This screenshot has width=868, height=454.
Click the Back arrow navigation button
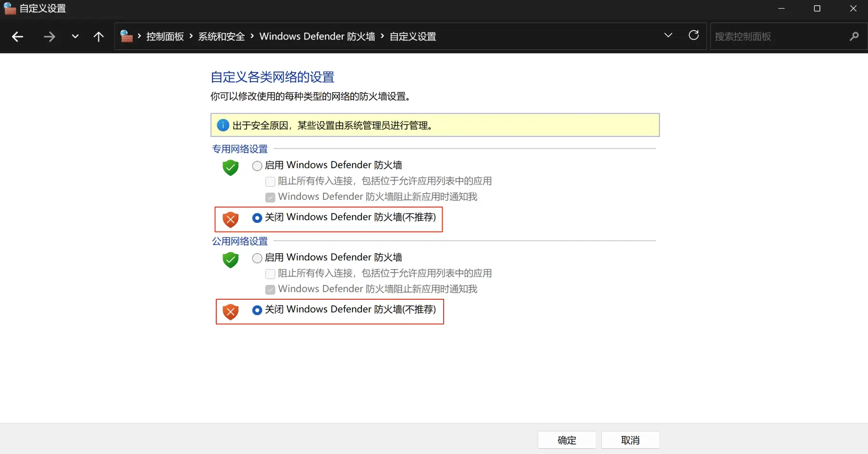pos(18,37)
